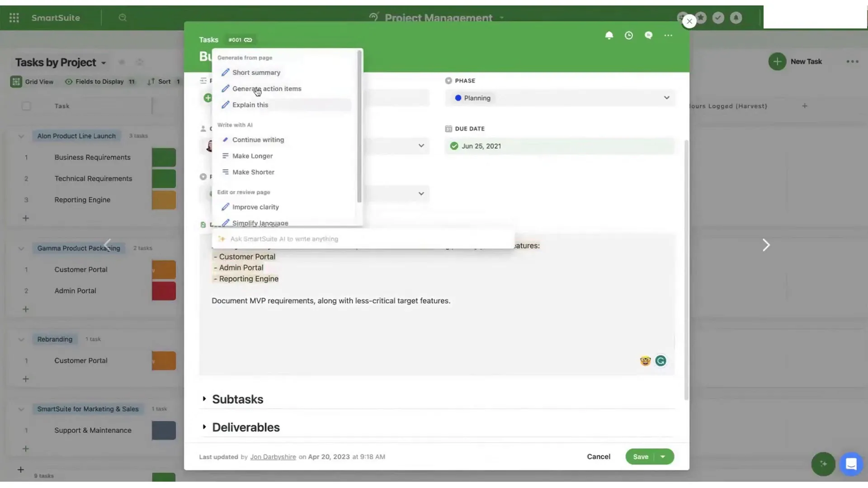Open the Save button dropdown arrow
The width and height of the screenshot is (868, 488).
pyautogui.click(x=663, y=457)
